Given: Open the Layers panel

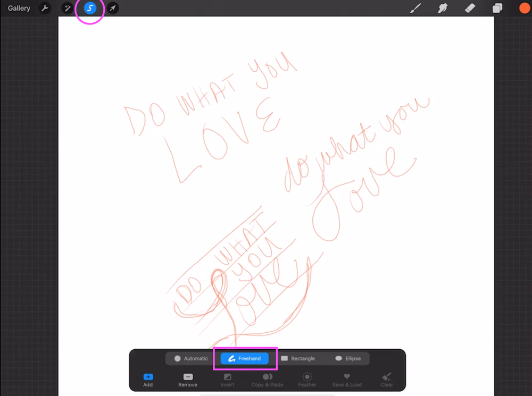Looking at the screenshot, I should coord(497,8).
